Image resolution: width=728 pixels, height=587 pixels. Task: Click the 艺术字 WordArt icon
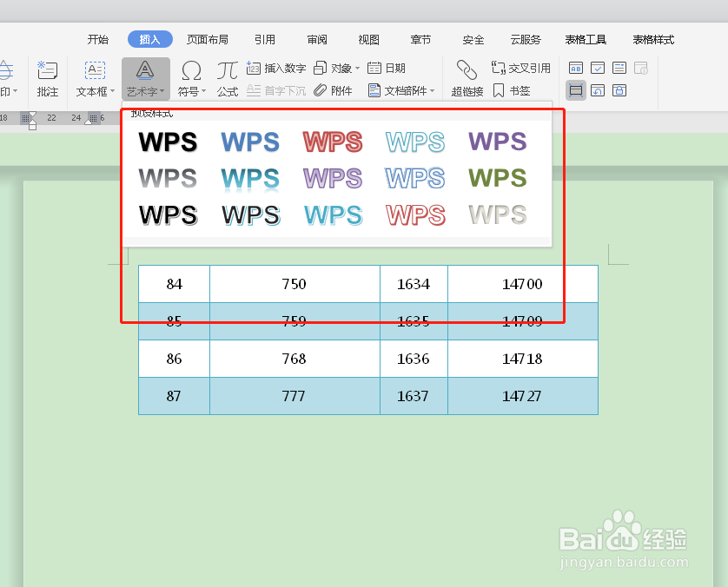145,71
